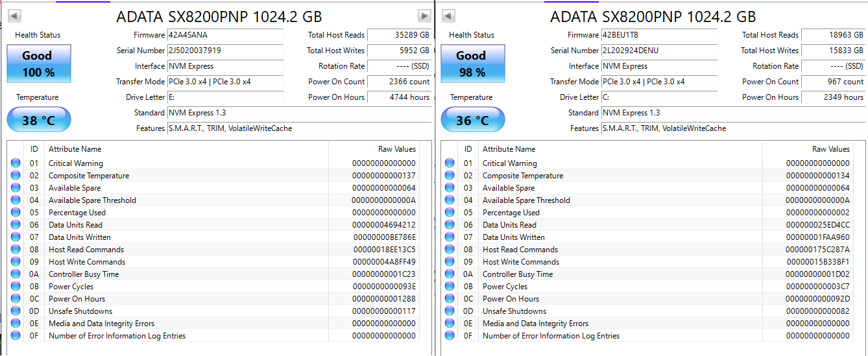Click Controller Busy Time status orb in drive C: window

[450, 274]
